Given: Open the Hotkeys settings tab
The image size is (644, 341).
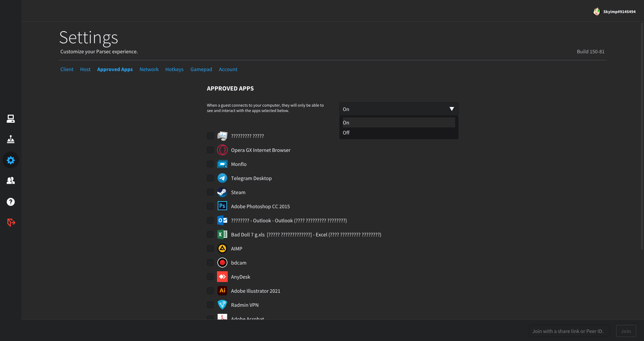Looking at the screenshot, I should click(174, 69).
